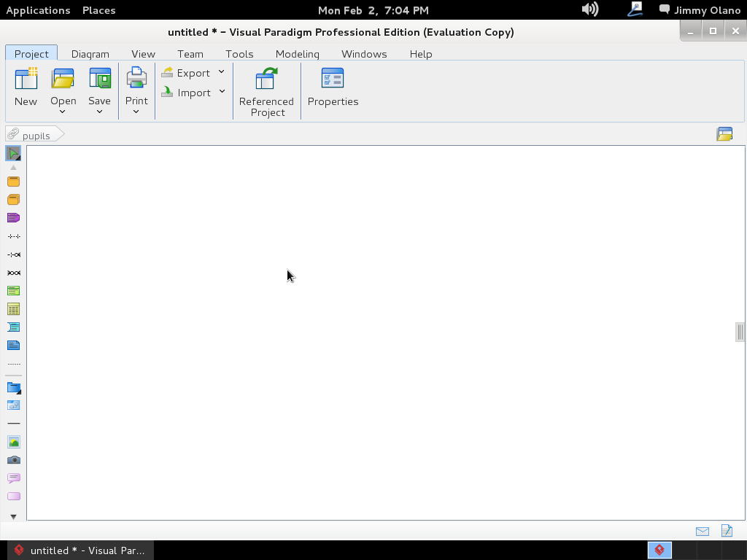747x560 pixels.
Task: Select the image shape tool in palette
Action: pyautogui.click(x=13, y=442)
